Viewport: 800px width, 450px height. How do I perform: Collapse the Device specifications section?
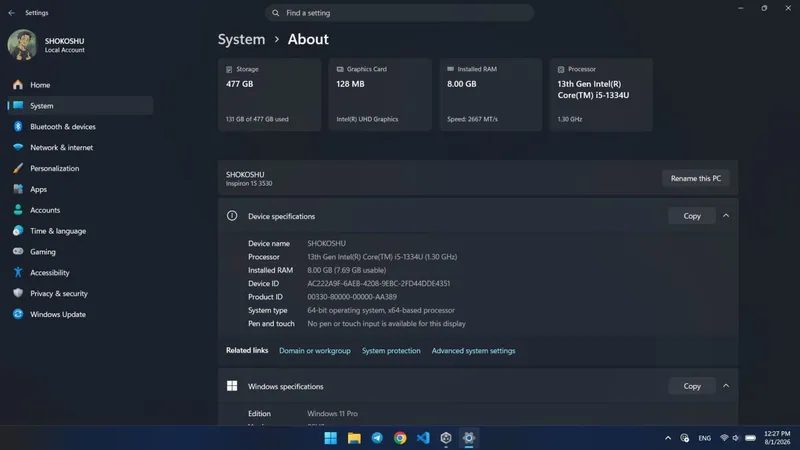(726, 216)
